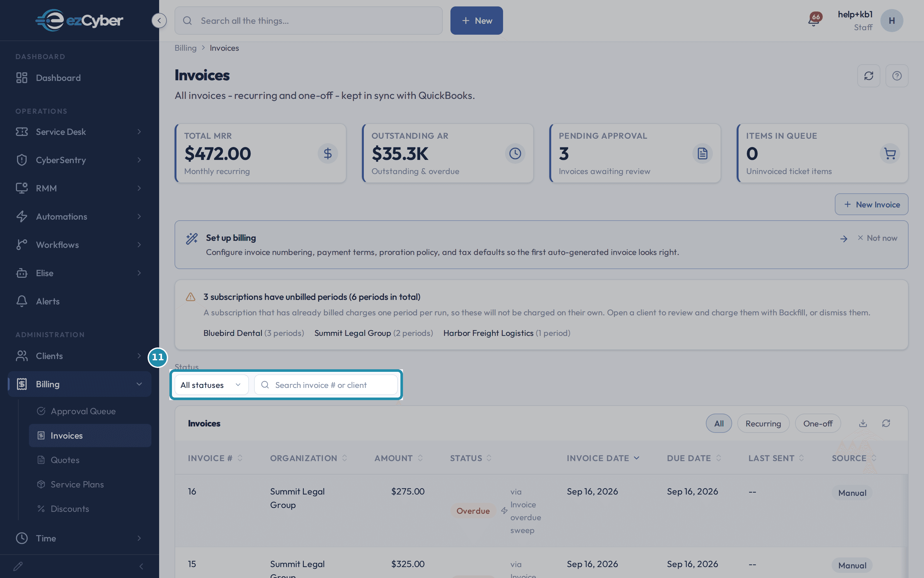
Task: Click the document icon on Pending Approval card
Action: [703, 154]
